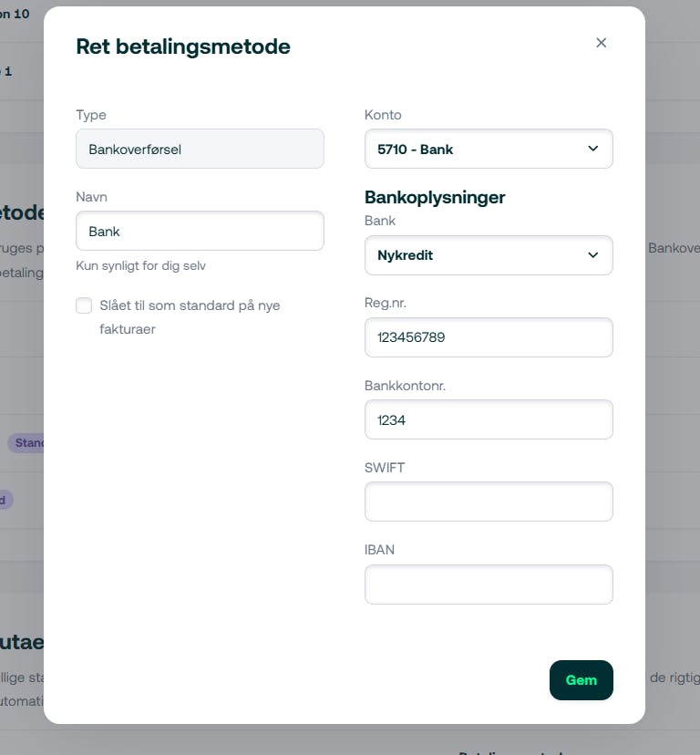Click the SWIFT field label

[x=385, y=468]
